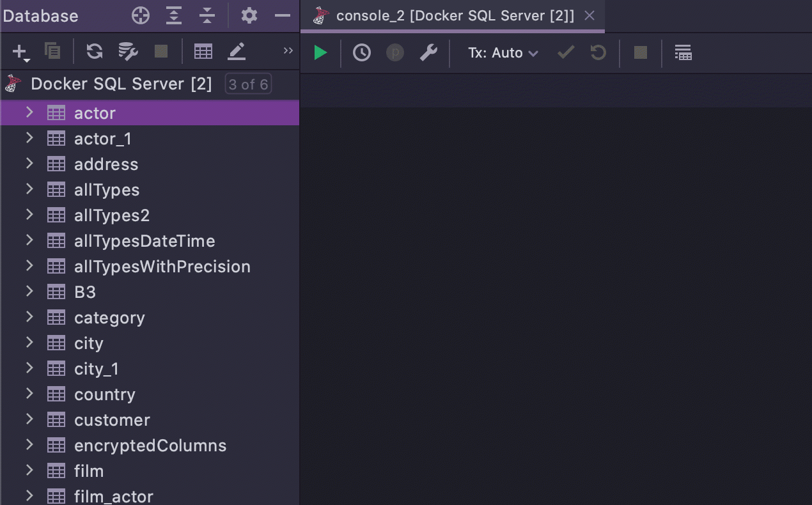The height and width of the screenshot is (505, 812).
Task: Close the console_2 tab
Action: tap(589, 16)
